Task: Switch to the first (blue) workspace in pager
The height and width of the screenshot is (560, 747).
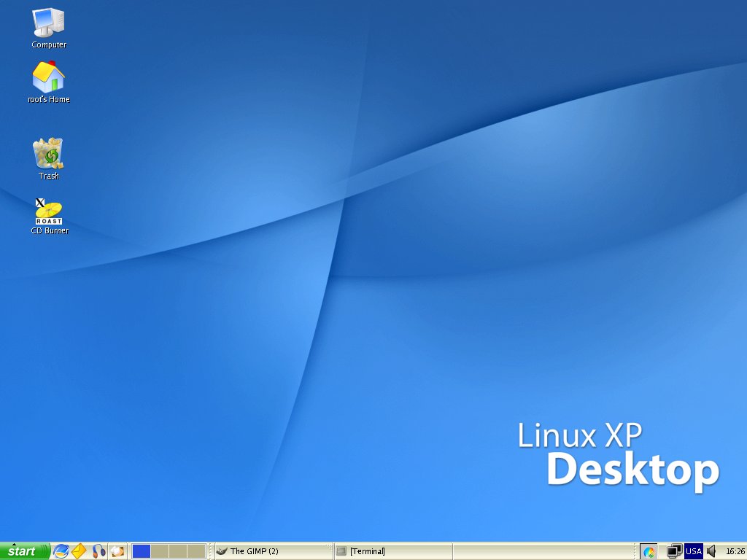Action: pos(141,551)
